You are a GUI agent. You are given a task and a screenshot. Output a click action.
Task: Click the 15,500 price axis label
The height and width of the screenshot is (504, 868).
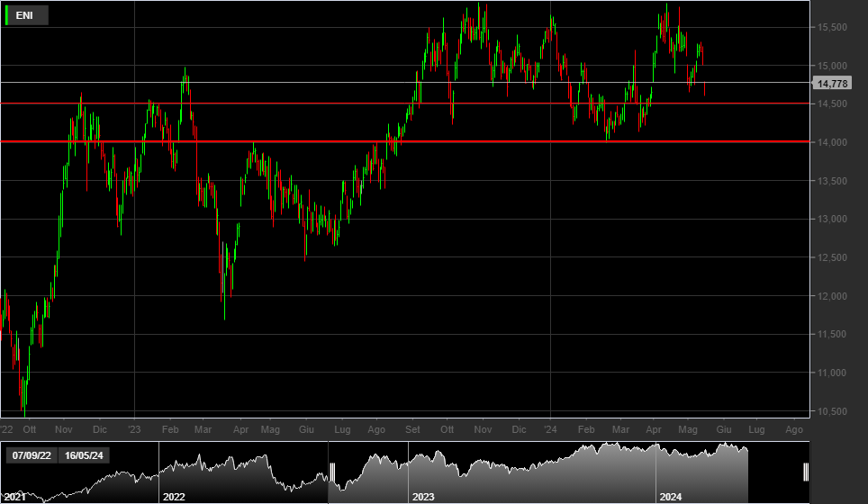pos(832,27)
